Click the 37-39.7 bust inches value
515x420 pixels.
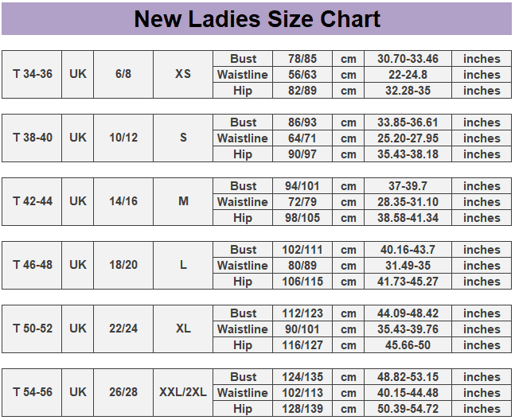point(408,186)
